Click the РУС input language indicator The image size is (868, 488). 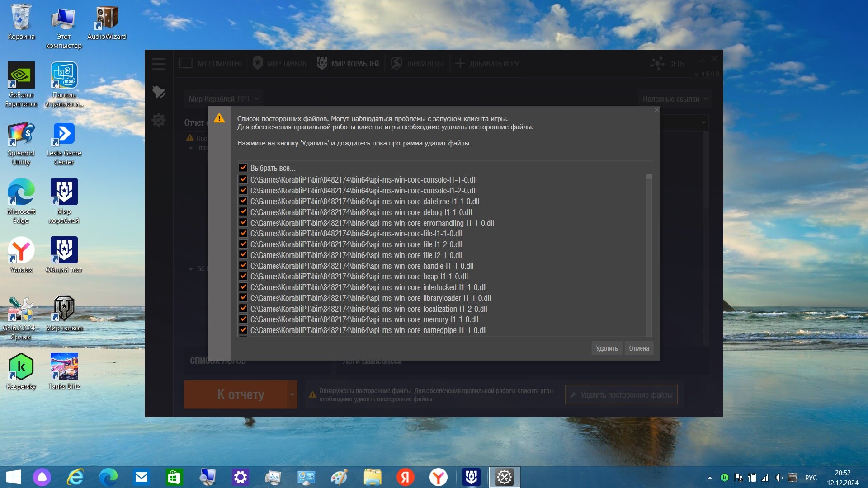pyautogui.click(x=811, y=478)
